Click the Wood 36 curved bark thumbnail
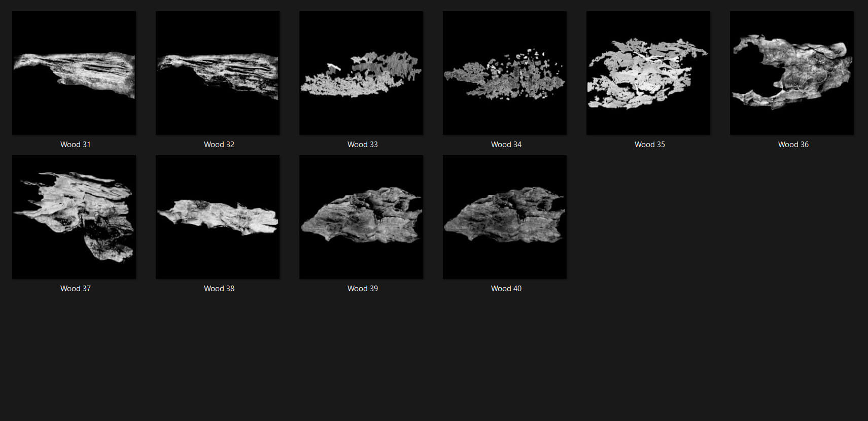Viewport: 868px width, 421px height. [x=792, y=73]
